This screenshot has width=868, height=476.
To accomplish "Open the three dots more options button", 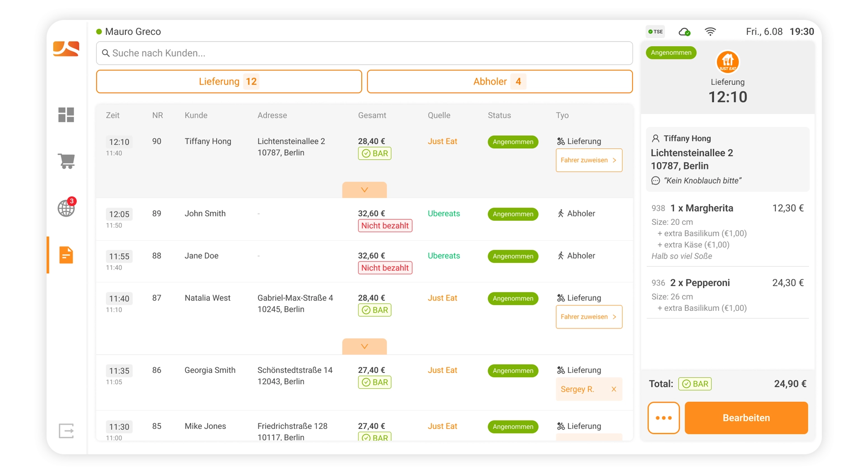I will point(663,418).
